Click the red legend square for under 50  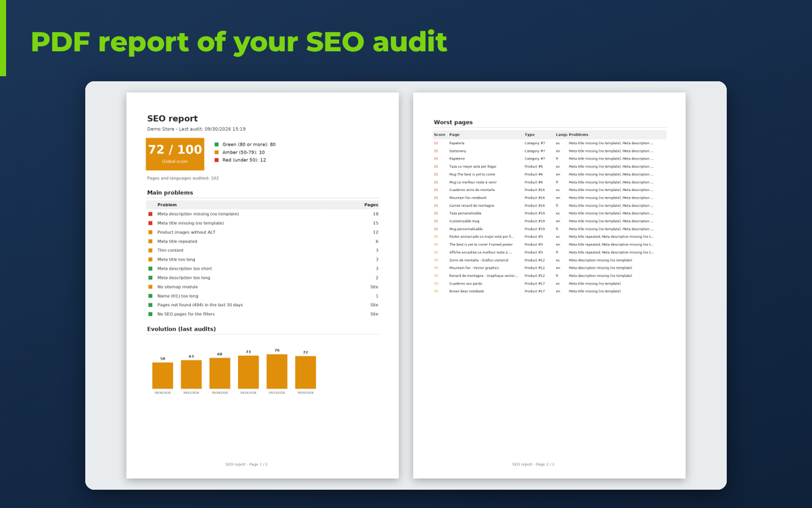217,160
